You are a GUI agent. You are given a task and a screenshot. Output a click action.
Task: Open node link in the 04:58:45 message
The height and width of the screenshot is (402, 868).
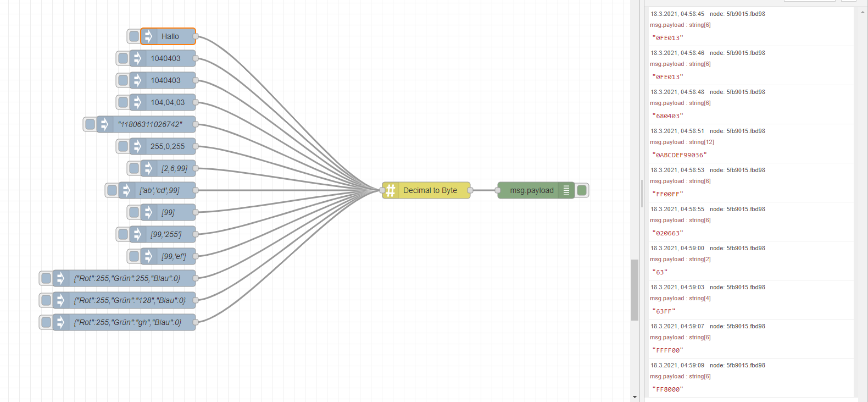[737, 14]
